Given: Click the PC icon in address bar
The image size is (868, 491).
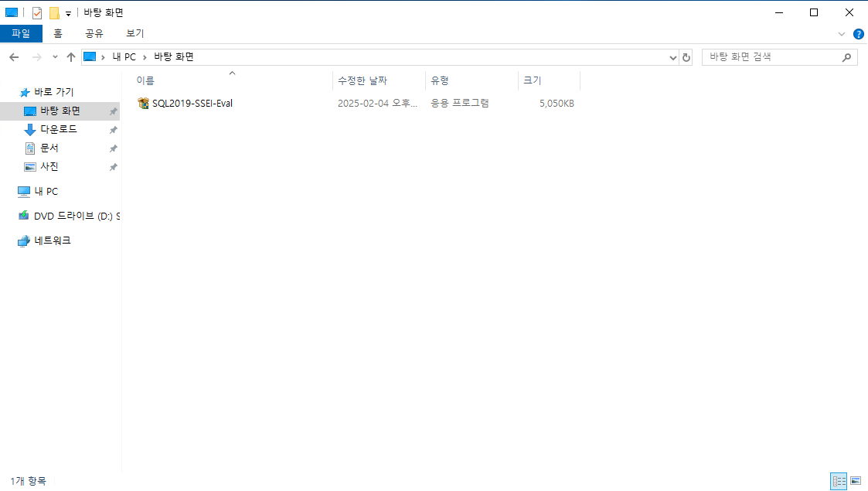Looking at the screenshot, I should [x=90, y=56].
